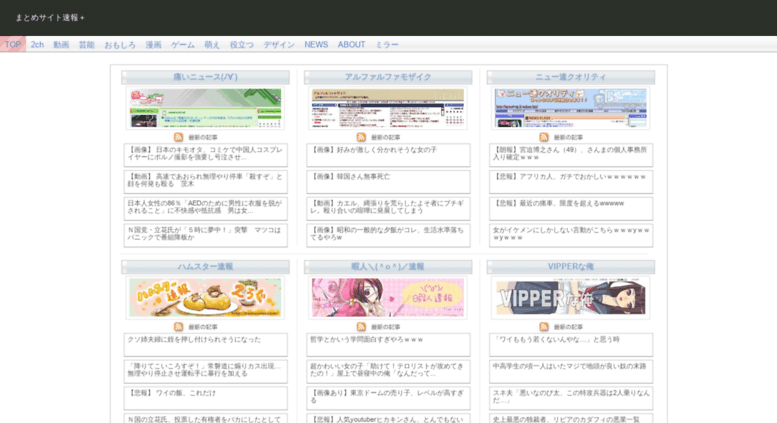The height and width of the screenshot is (423, 777).
Task: Open the アルファルファモザイク header link
Action: tap(388, 77)
